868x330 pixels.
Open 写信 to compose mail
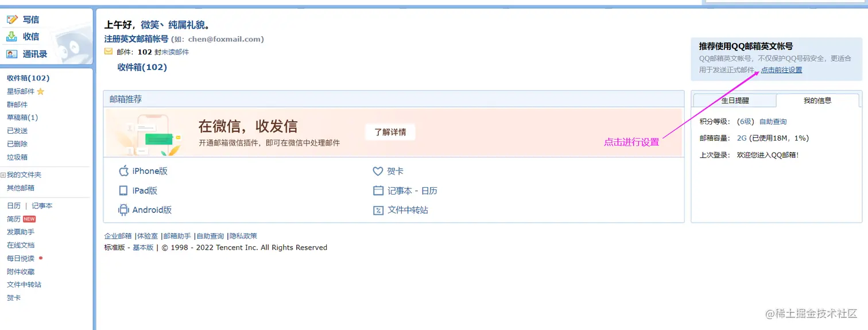pyautogui.click(x=31, y=20)
